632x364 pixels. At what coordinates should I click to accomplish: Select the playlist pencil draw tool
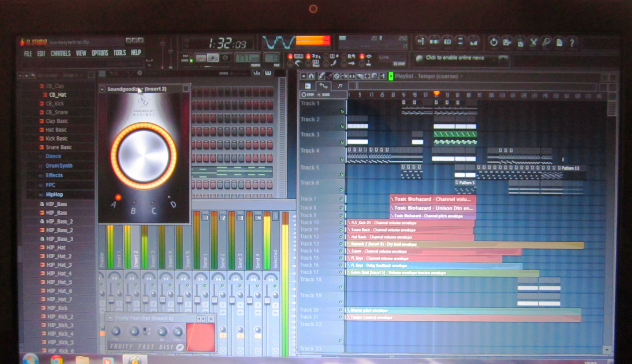[x=321, y=76]
